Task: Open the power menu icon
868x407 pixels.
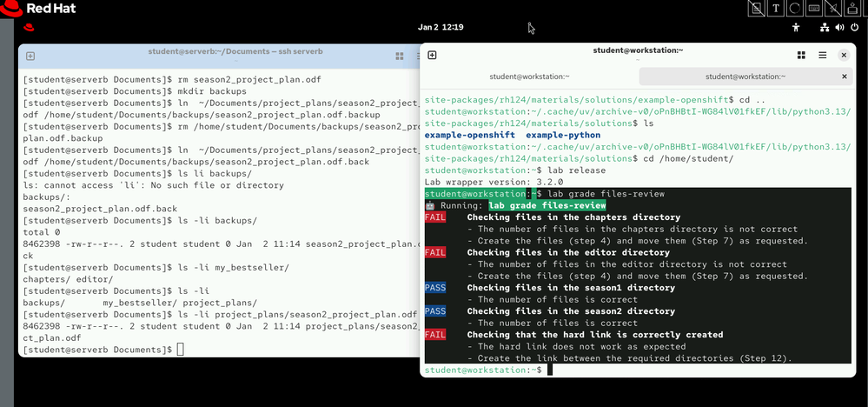Action: click(x=855, y=27)
